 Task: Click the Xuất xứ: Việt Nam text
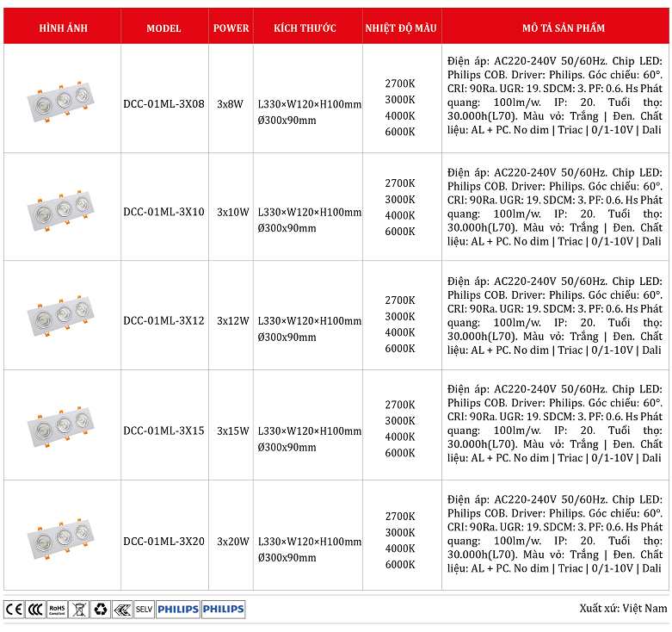click(x=623, y=609)
